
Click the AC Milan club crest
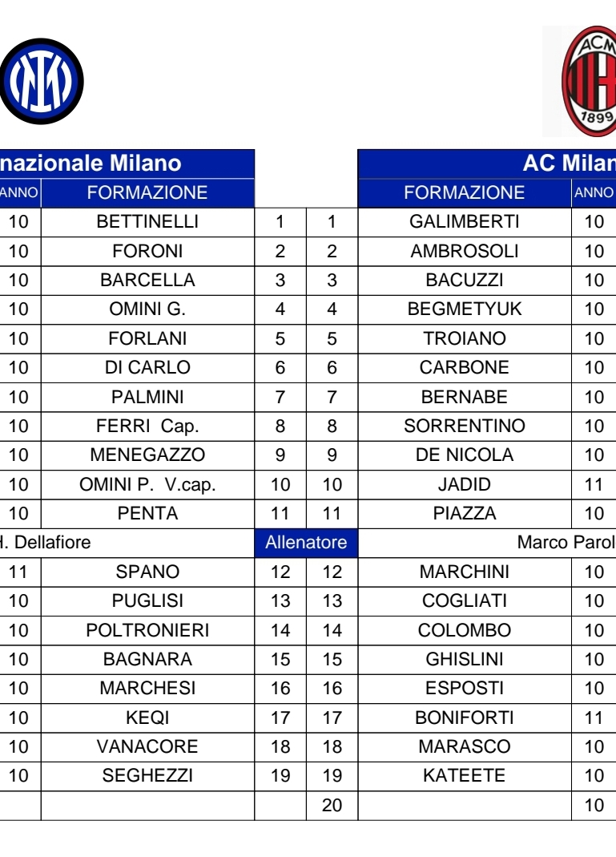589,82
